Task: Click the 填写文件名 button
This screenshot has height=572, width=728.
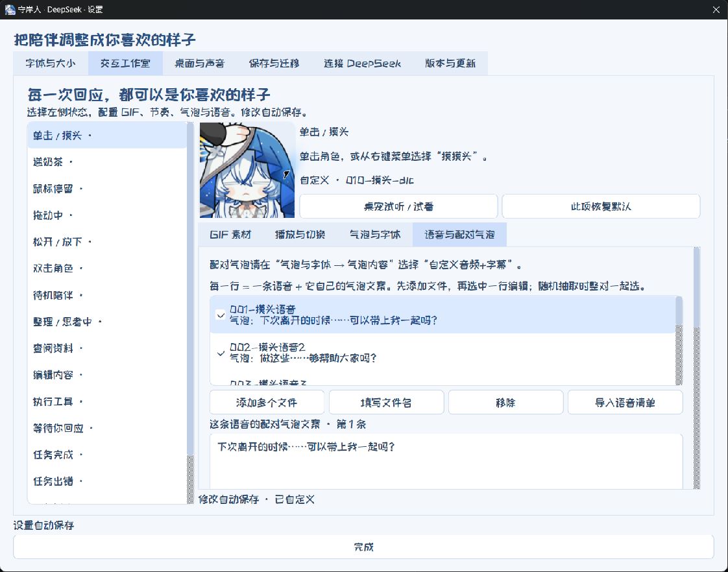Action: click(x=386, y=402)
